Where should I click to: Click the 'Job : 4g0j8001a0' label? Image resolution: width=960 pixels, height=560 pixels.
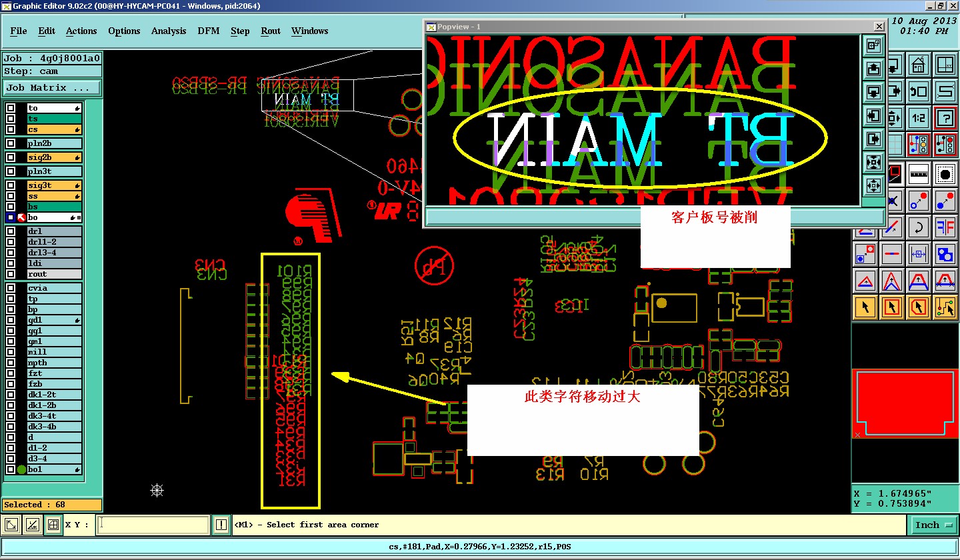click(x=52, y=58)
